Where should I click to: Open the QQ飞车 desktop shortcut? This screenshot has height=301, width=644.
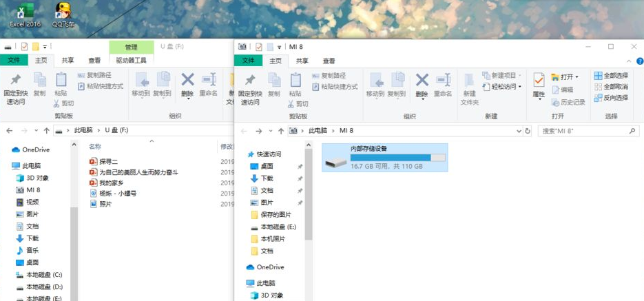click(x=63, y=14)
